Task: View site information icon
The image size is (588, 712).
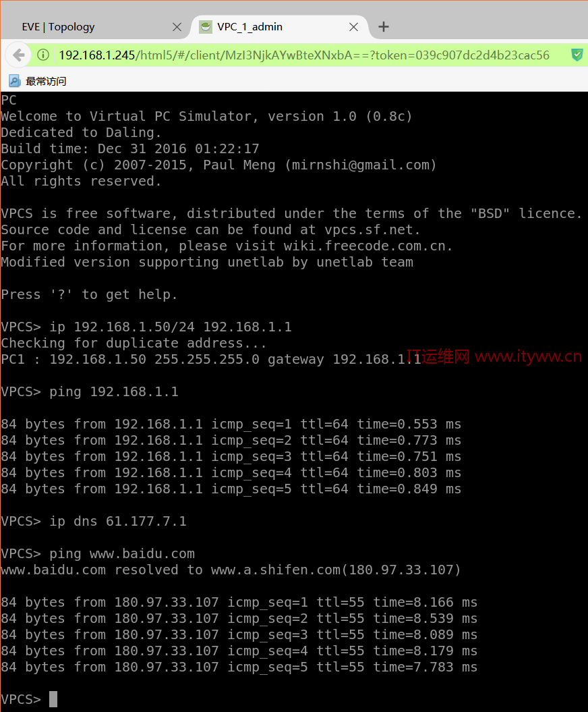Action: pyautogui.click(x=43, y=55)
